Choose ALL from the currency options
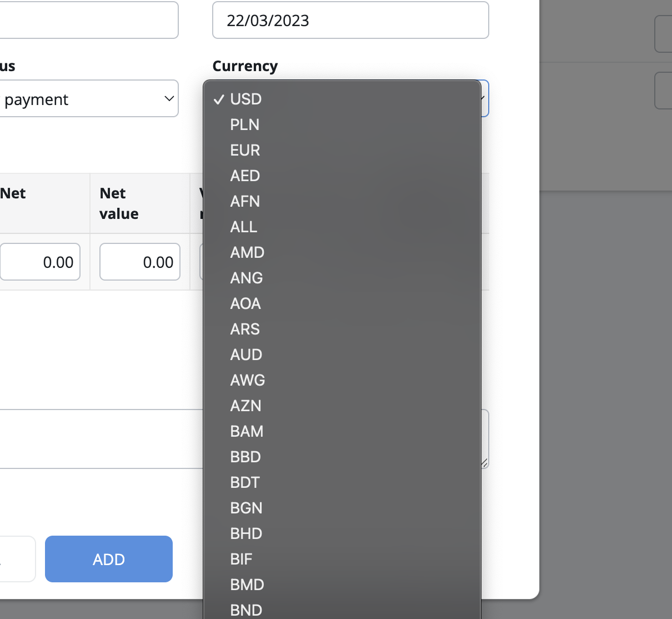Image resolution: width=672 pixels, height=619 pixels. tap(244, 227)
